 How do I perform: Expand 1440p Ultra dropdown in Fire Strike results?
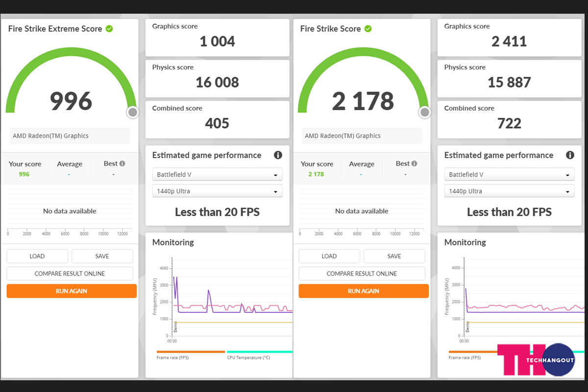[x=509, y=191]
